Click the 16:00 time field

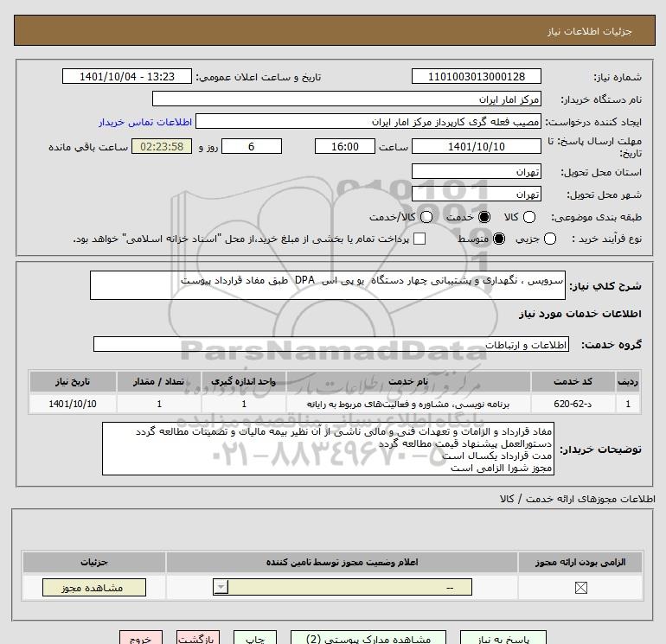[345, 146]
